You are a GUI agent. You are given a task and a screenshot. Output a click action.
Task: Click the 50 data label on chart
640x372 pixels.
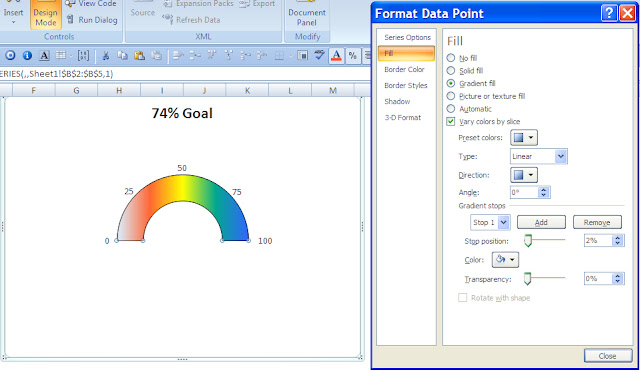[182, 168]
